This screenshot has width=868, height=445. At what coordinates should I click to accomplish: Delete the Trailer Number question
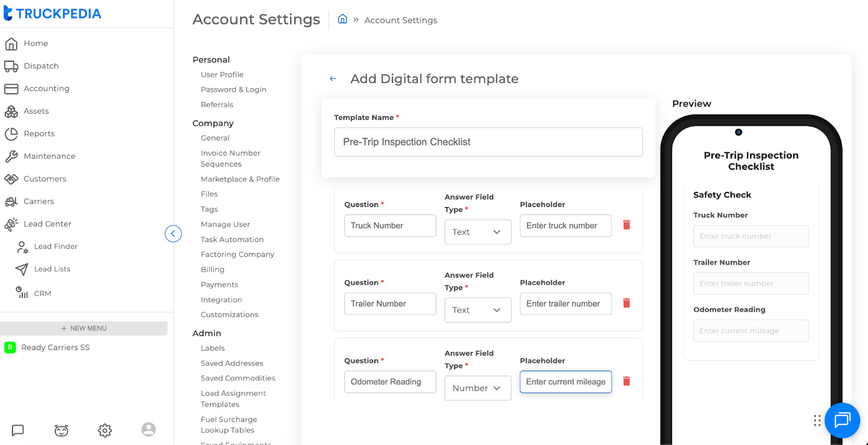tap(626, 303)
